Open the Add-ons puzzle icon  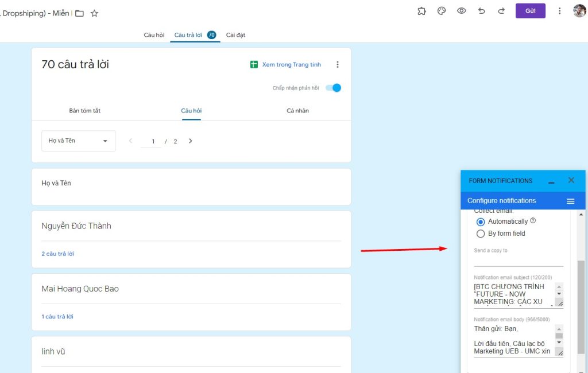point(421,11)
